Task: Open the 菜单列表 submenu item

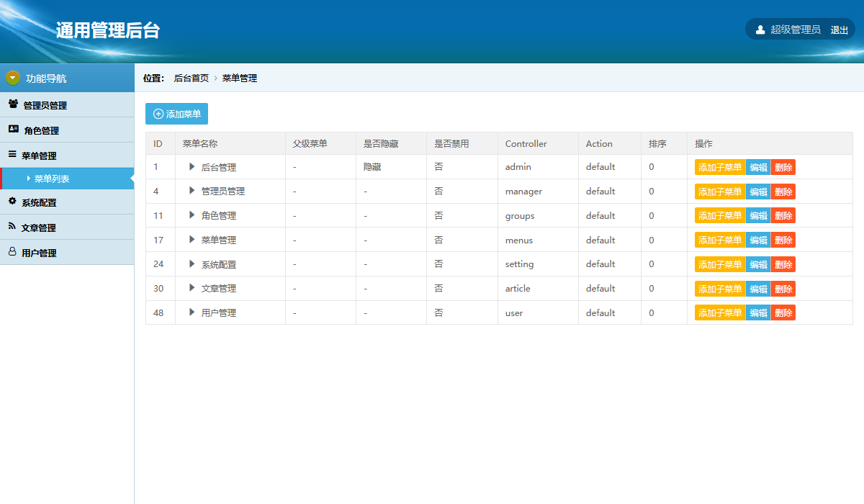Action: click(x=52, y=179)
